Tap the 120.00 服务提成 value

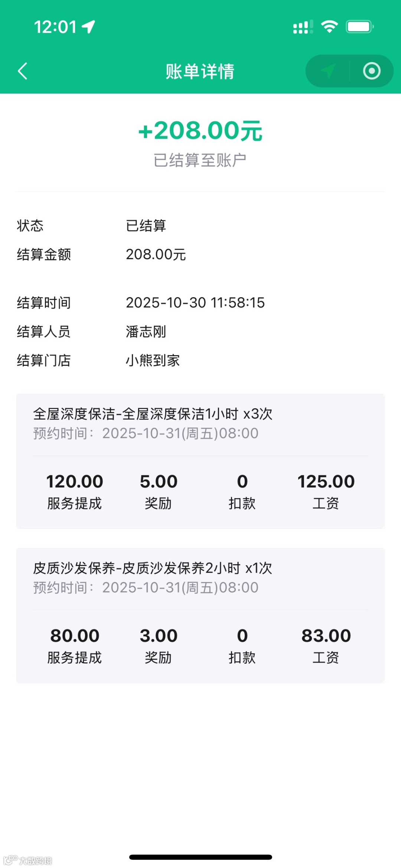[75, 482]
